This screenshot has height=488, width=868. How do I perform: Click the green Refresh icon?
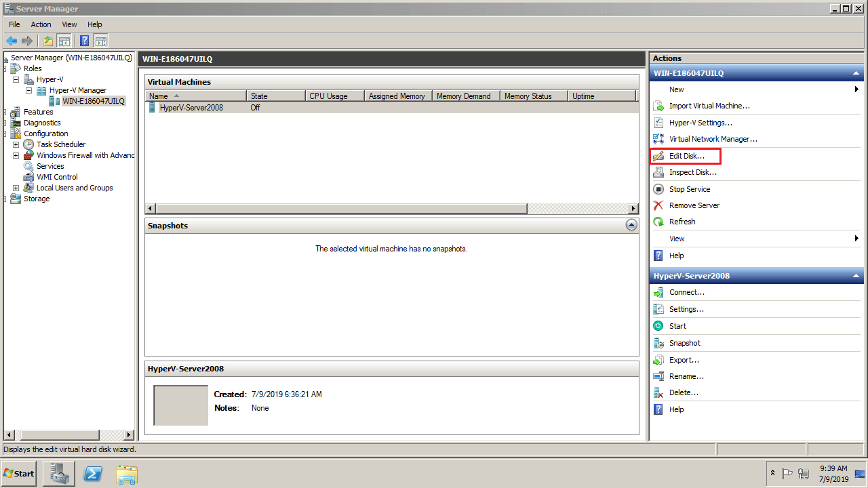[x=658, y=222]
